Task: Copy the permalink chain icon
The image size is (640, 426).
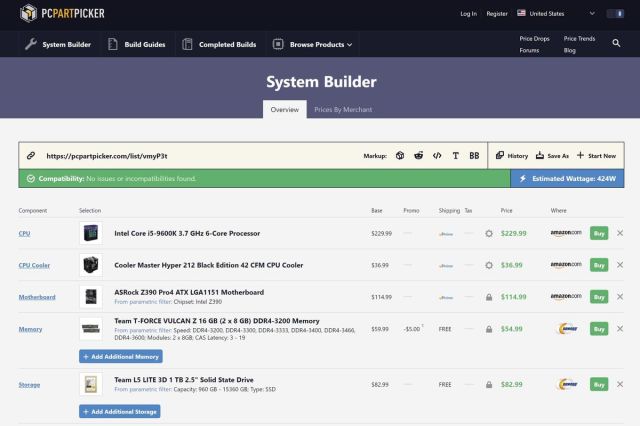Action: (31, 155)
